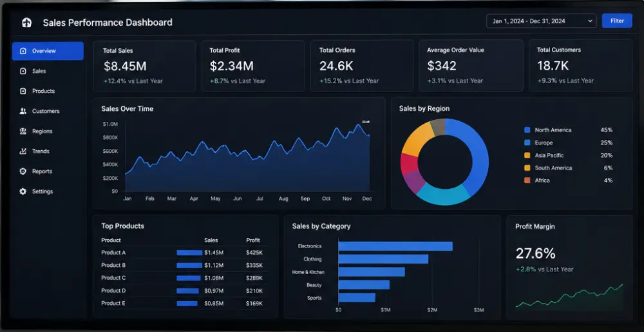
Task: Click the 45% North America value
Action: [x=606, y=130]
